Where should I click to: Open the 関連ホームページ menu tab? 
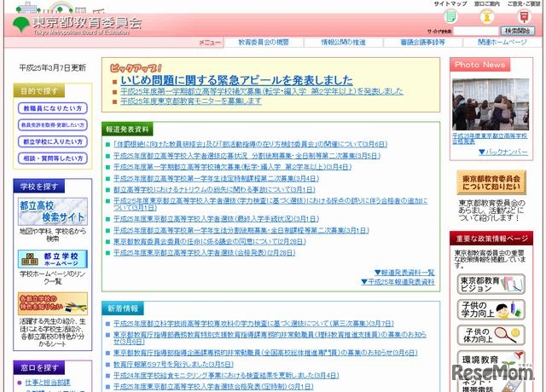(502, 43)
